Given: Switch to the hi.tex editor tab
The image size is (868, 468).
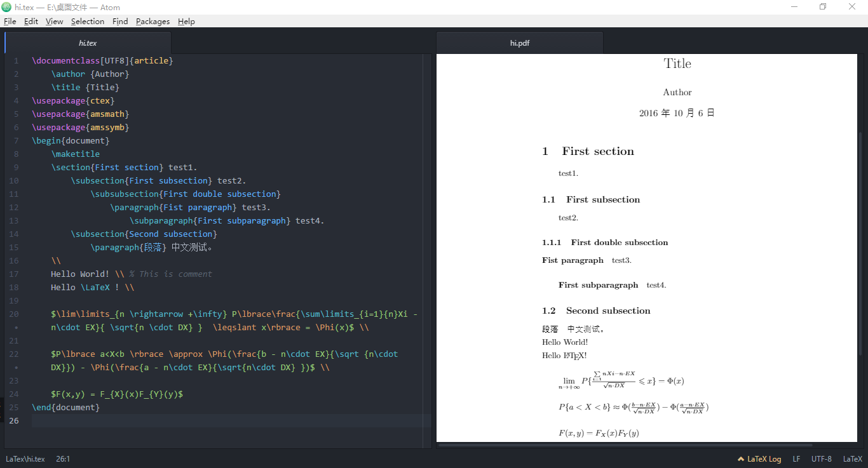Looking at the screenshot, I should click(88, 43).
